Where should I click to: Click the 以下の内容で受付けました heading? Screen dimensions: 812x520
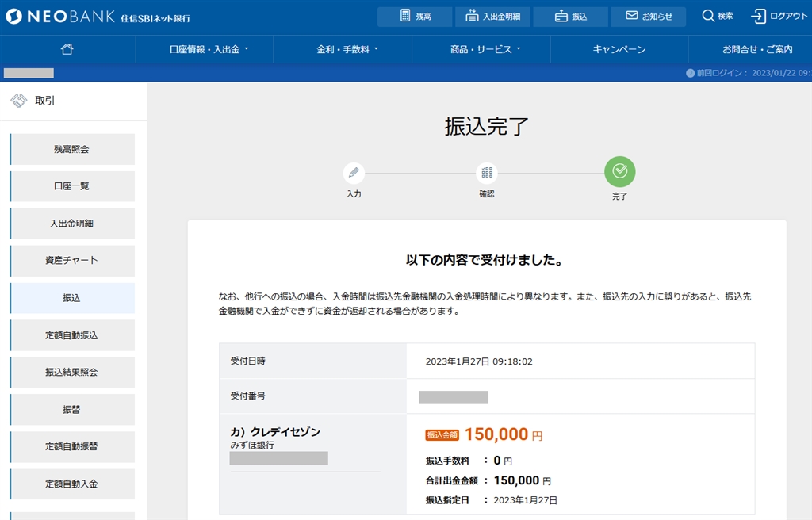click(485, 260)
